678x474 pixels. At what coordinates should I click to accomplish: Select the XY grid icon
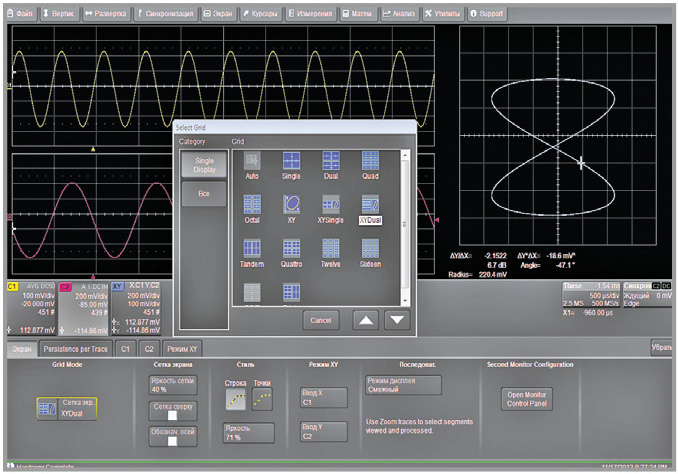[x=292, y=205]
